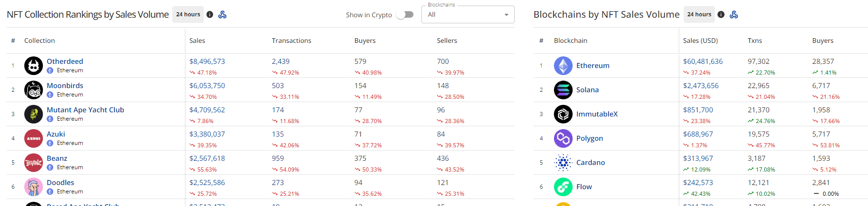
Task: Click the Flow blockchain logo icon
Action: click(x=563, y=187)
